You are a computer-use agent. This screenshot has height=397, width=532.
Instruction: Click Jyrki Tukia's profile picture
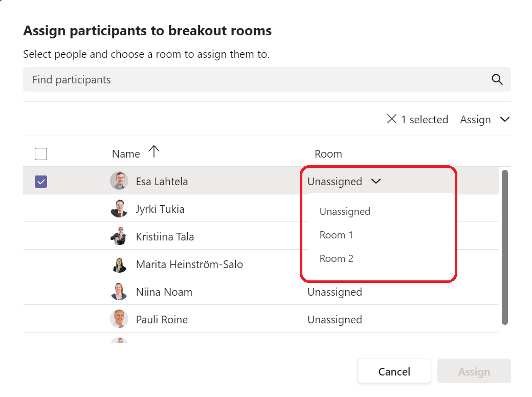click(119, 209)
